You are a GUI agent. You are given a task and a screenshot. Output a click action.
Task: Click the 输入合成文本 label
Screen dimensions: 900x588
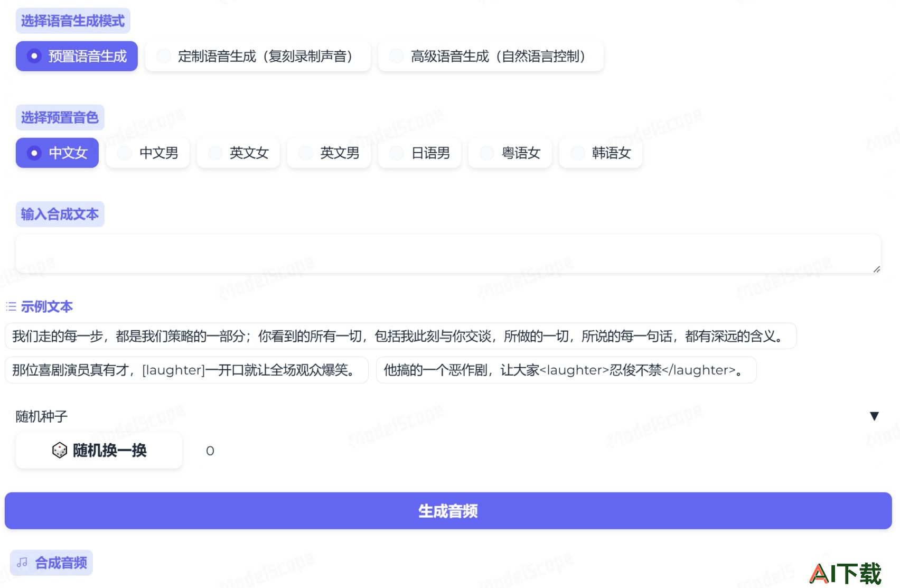pyautogui.click(x=60, y=214)
